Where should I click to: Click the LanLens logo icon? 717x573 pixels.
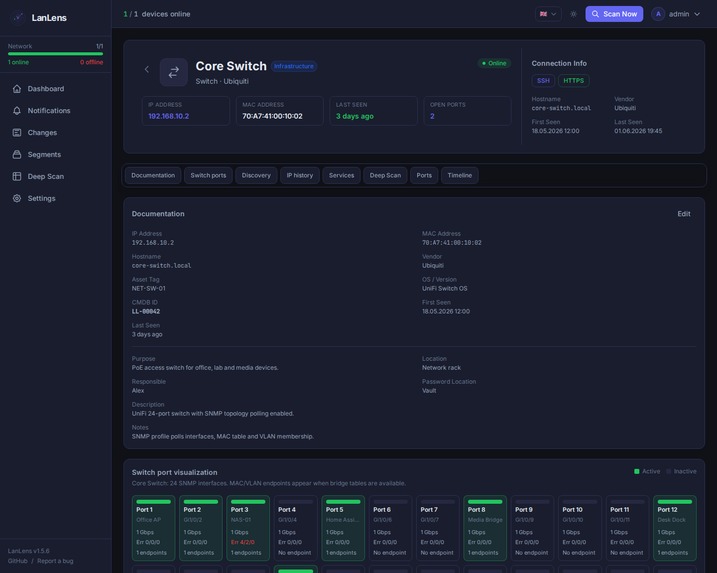[x=18, y=17]
